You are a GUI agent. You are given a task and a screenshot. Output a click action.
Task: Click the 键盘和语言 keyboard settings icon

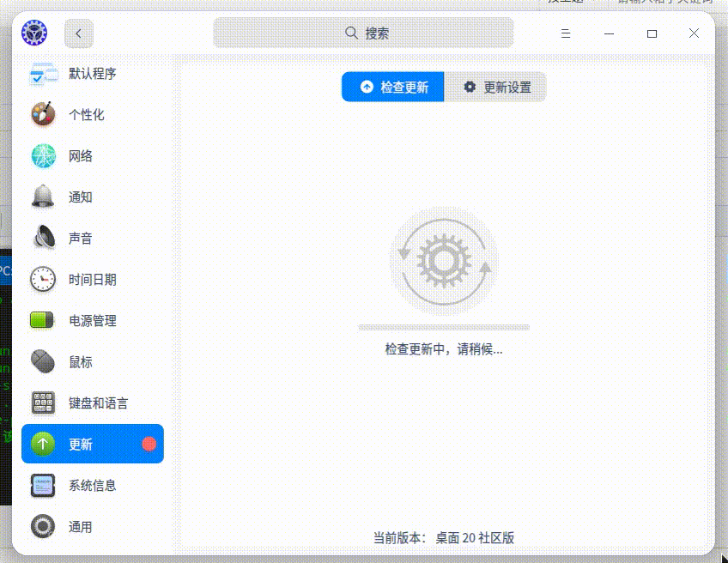(94, 403)
